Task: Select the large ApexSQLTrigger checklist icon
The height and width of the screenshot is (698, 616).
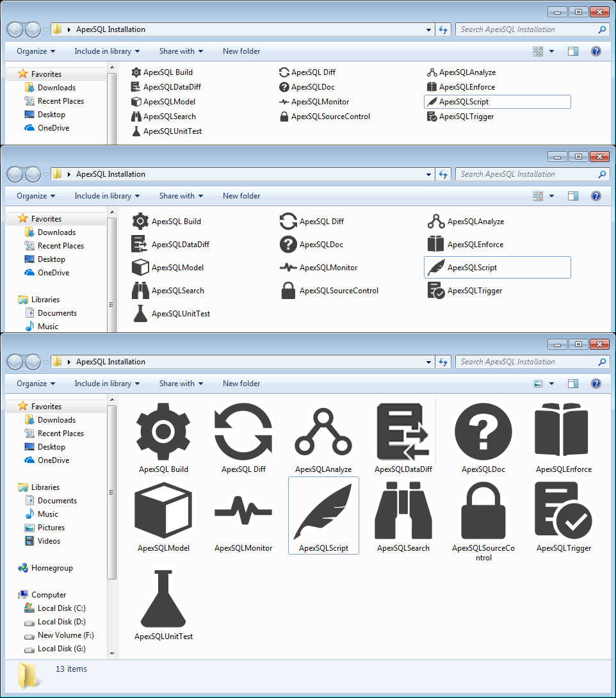Action: [x=563, y=510]
